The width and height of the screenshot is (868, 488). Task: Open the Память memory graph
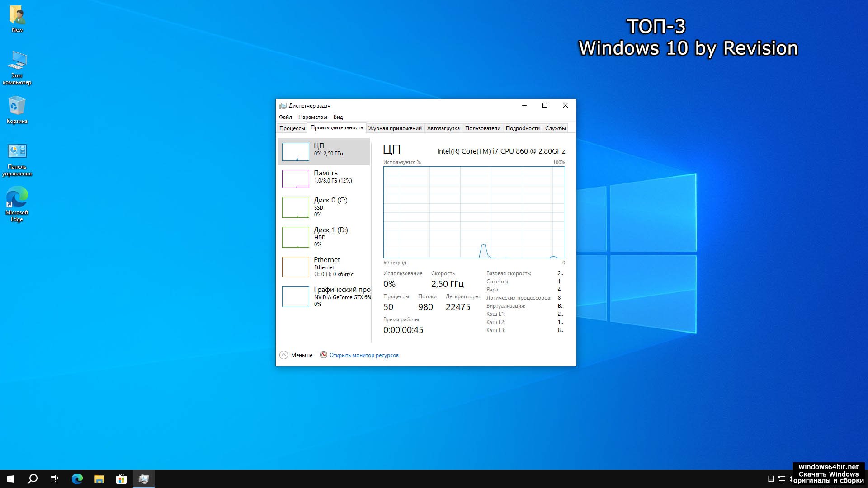(323, 178)
